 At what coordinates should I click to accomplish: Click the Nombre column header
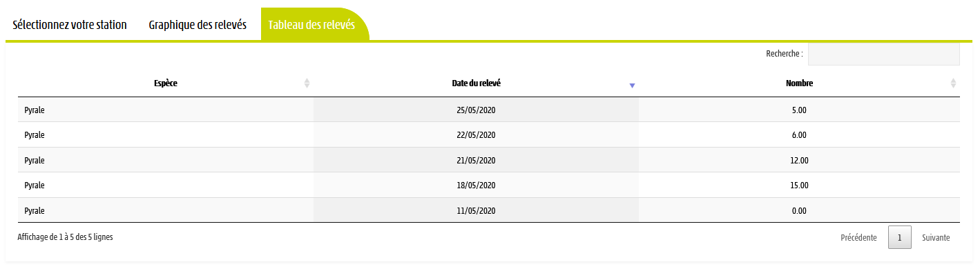(799, 83)
